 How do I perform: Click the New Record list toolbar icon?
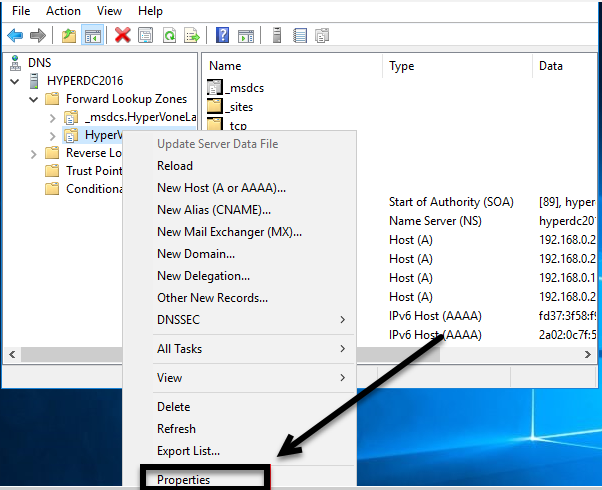300,35
